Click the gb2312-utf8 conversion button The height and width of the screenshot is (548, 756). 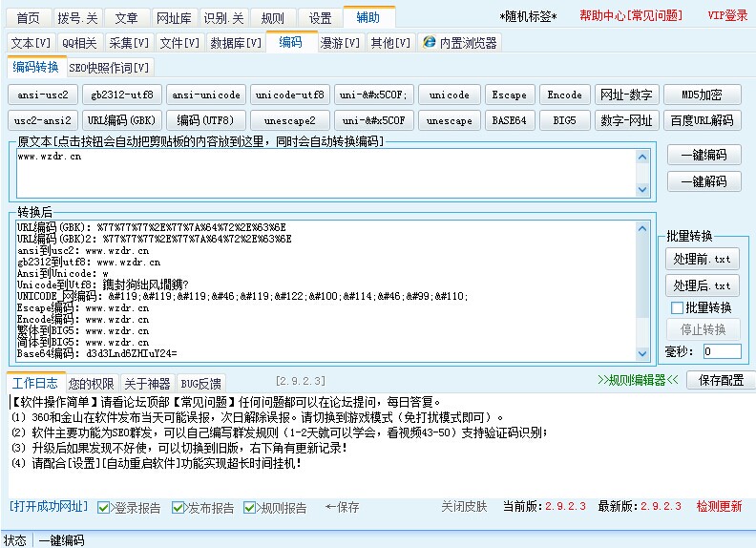pos(122,95)
